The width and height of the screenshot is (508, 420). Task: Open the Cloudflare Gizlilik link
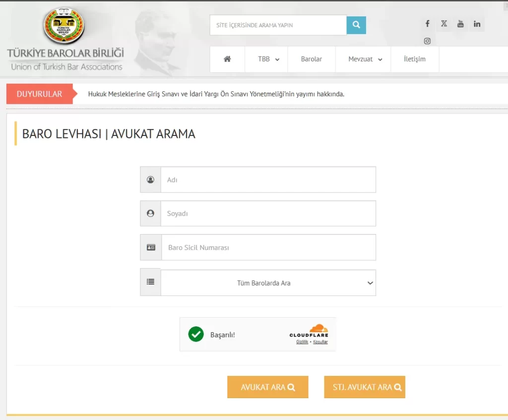point(302,342)
